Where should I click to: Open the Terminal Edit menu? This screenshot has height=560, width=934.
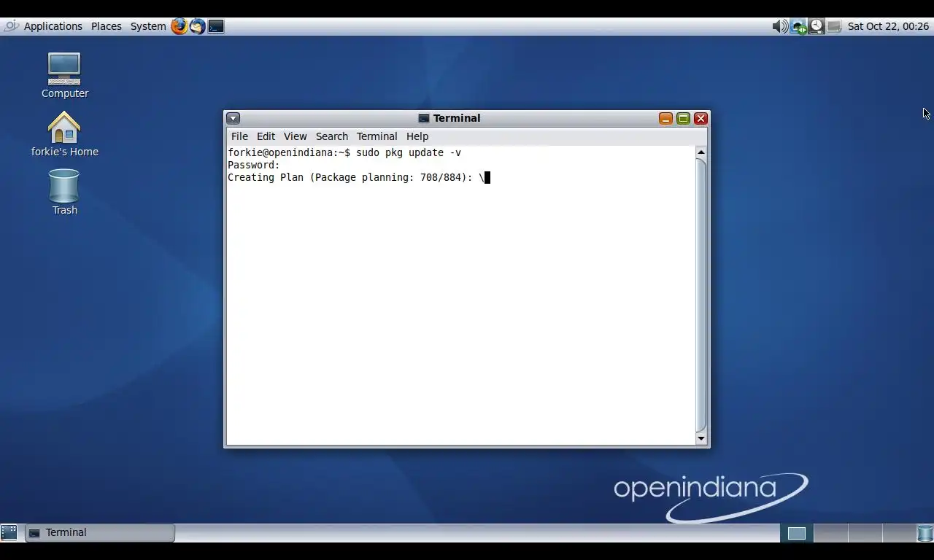[x=266, y=136]
